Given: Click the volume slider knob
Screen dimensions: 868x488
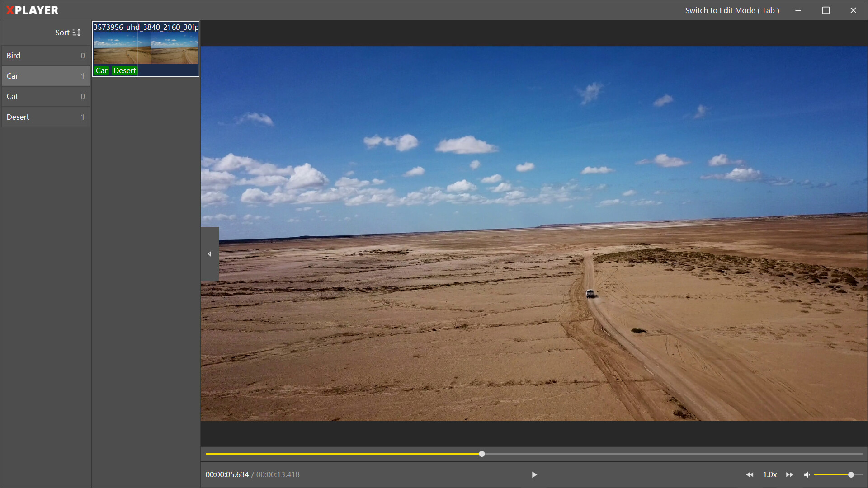Looking at the screenshot, I should tap(851, 474).
